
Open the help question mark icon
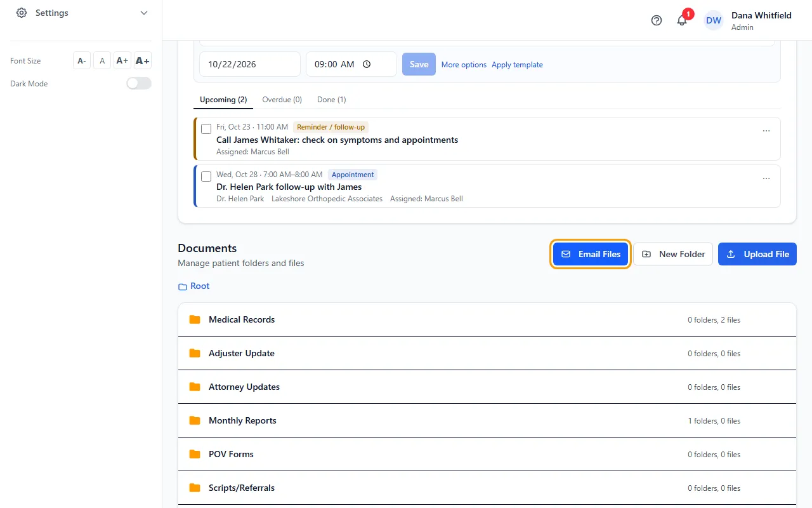(657, 20)
